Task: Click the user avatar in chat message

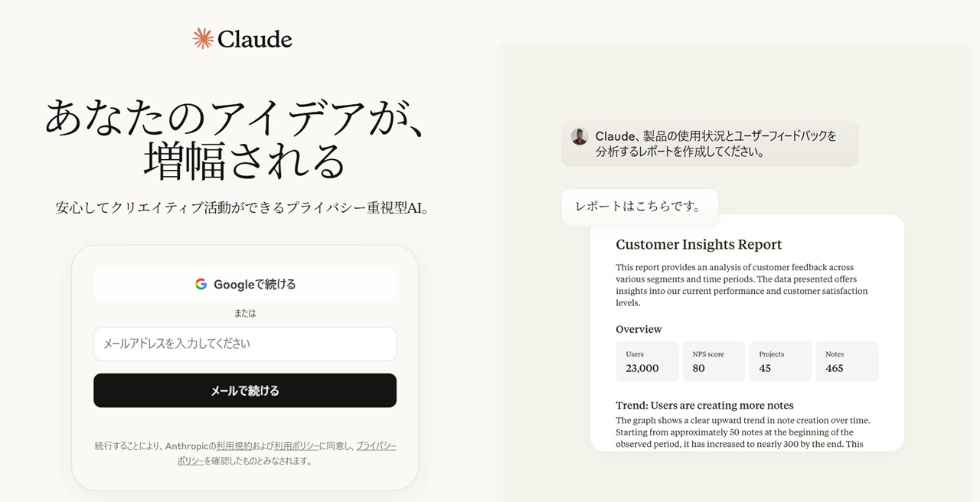Action: 580,136
